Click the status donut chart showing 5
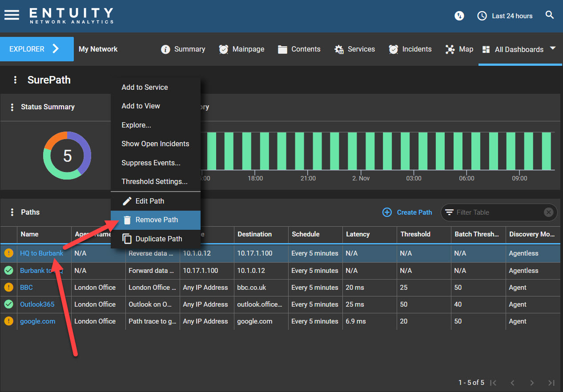Image resolution: width=563 pixels, height=392 pixels. [x=67, y=156]
